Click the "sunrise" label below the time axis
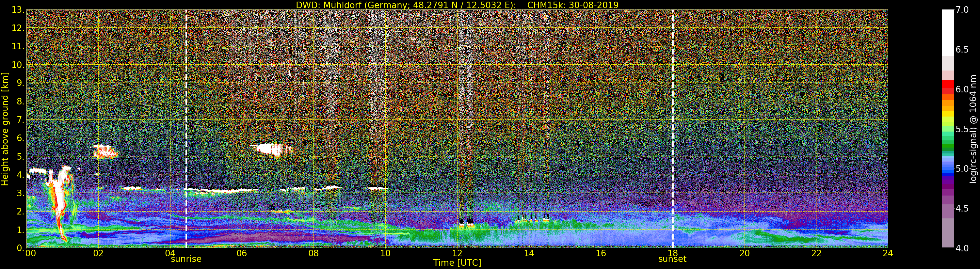Image resolution: width=980 pixels, height=269 pixels. [186, 259]
